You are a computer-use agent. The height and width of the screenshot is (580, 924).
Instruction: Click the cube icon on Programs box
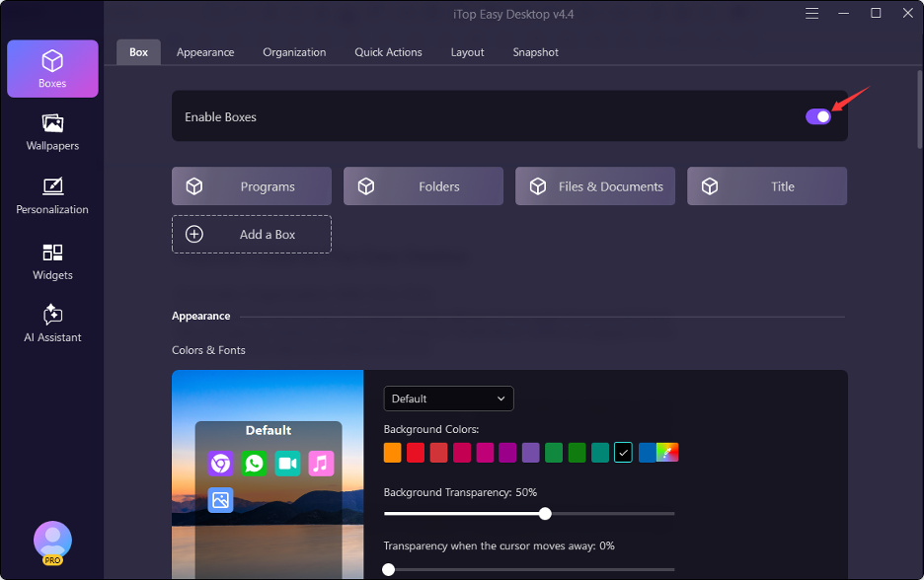tap(194, 186)
